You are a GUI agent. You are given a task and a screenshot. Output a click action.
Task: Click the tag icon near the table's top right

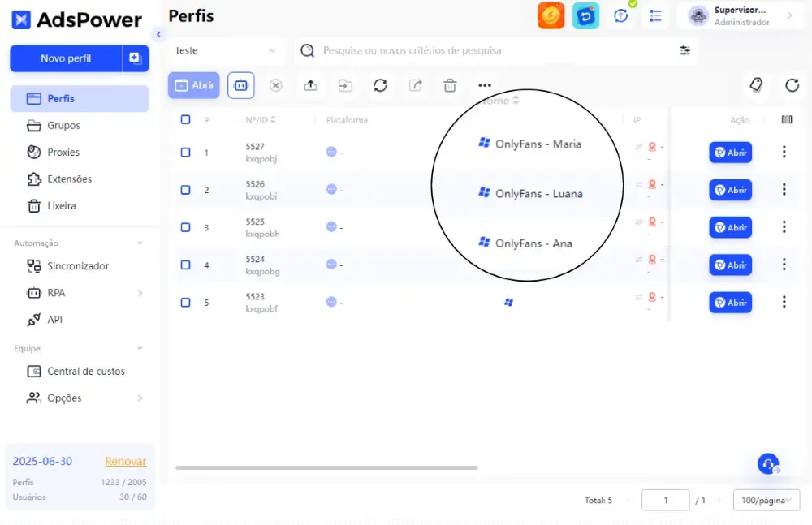[x=756, y=85]
